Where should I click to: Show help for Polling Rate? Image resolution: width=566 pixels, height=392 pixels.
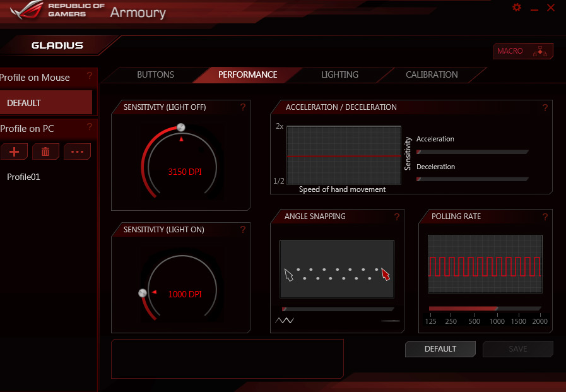click(x=545, y=217)
